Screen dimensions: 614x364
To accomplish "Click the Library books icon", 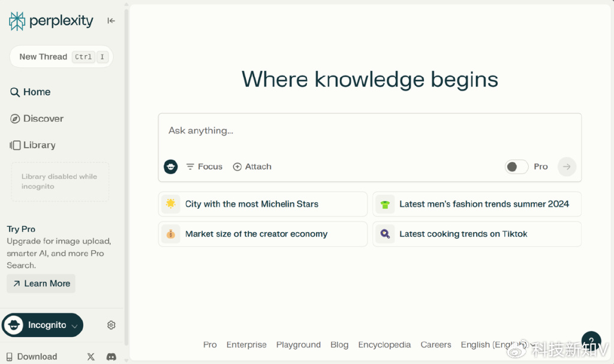I will click(x=15, y=145).
